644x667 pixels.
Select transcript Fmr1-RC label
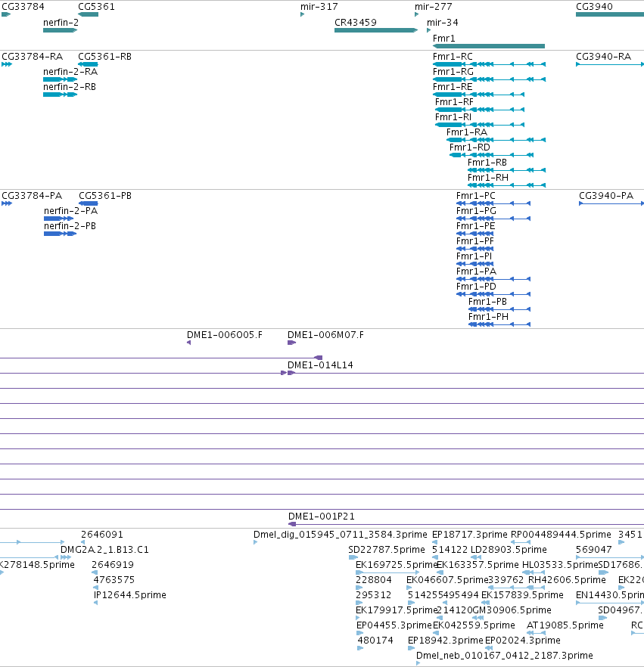pos(453,57)
